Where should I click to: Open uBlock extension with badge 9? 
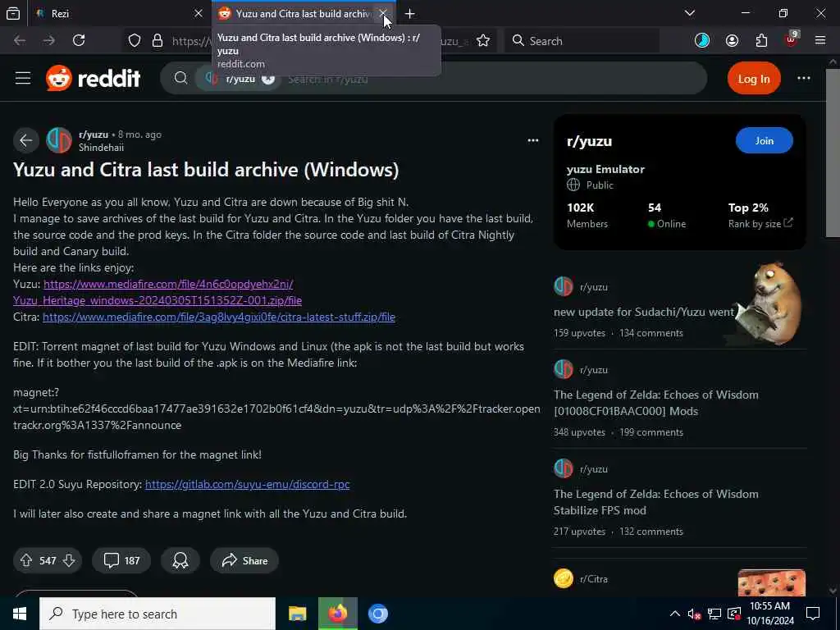[x=792, y=41]
